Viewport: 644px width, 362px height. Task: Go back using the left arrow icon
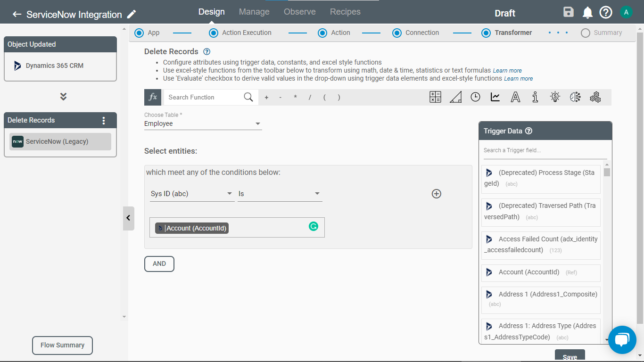[x=17, y=14]
